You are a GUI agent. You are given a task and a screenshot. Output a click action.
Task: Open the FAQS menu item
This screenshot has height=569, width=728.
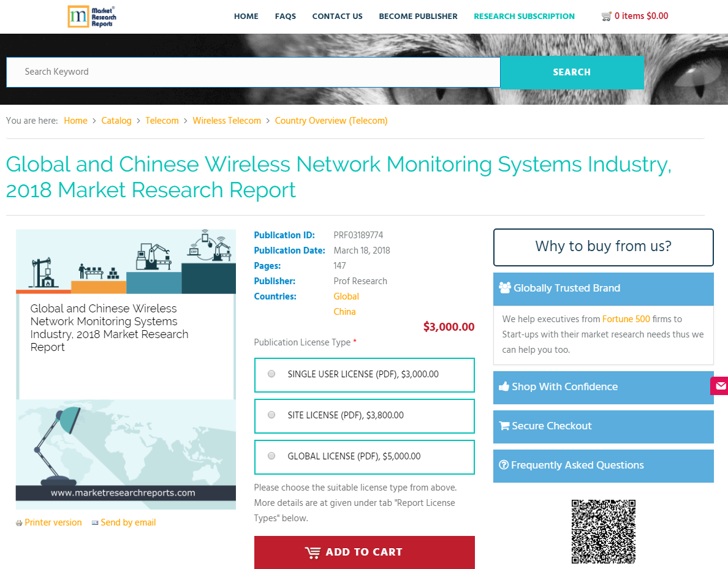[286, 17]
